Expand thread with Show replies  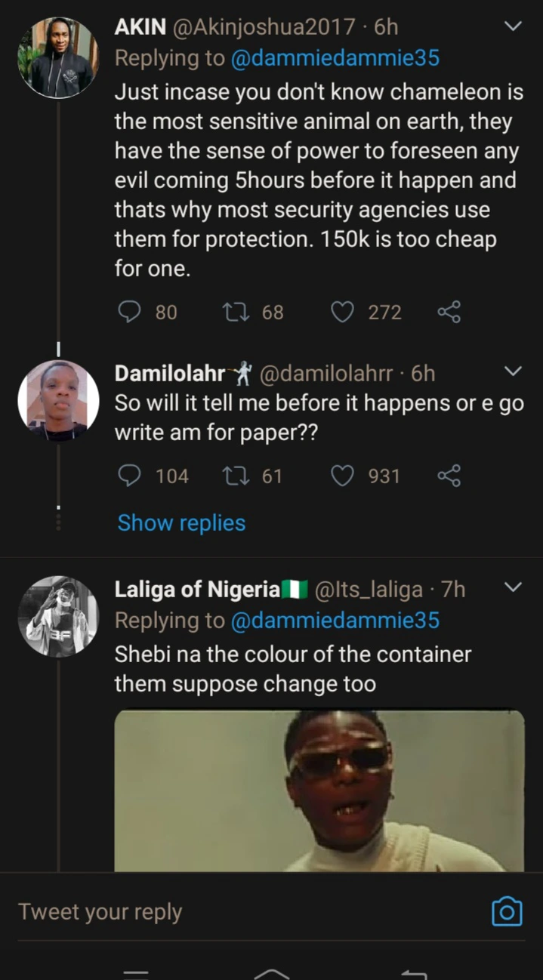click(181, 522)
